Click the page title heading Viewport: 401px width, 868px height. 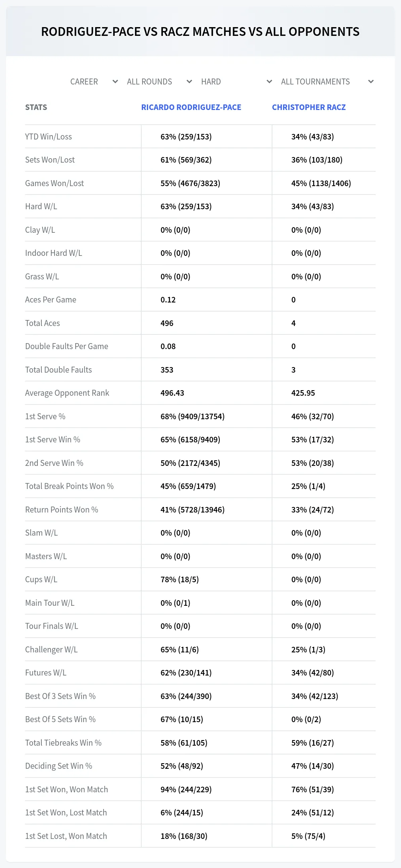[x=200, y=31]
